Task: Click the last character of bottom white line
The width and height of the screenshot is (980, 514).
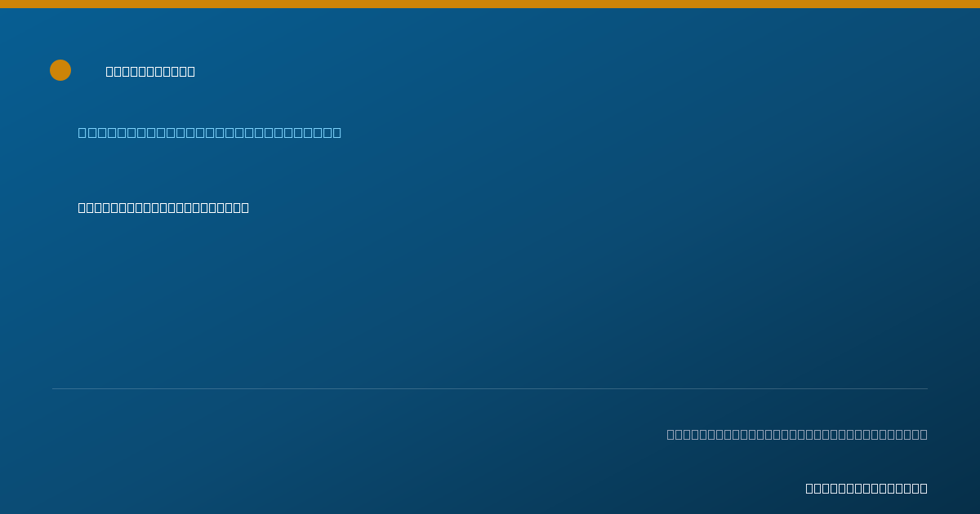Action: [x=923, y=488]
